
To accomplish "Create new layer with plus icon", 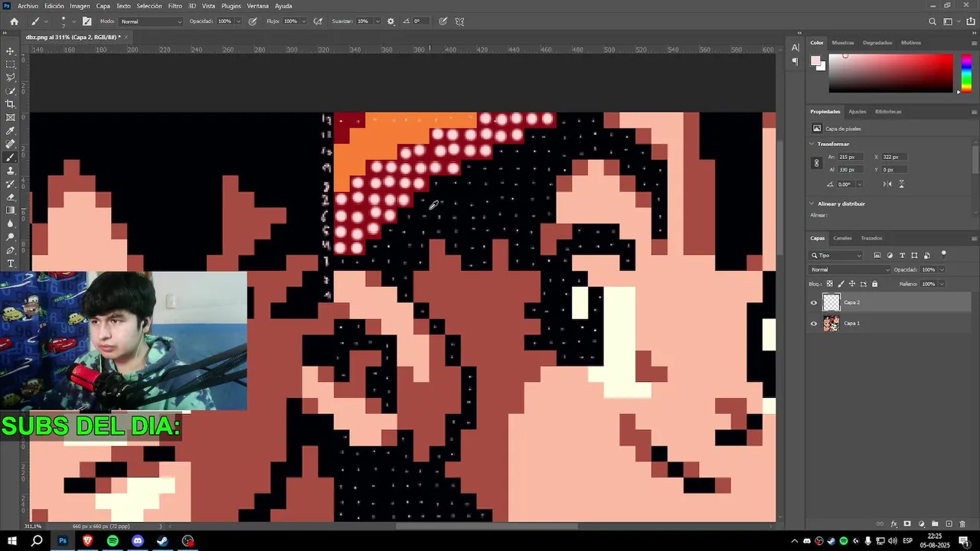I will 949,524.
